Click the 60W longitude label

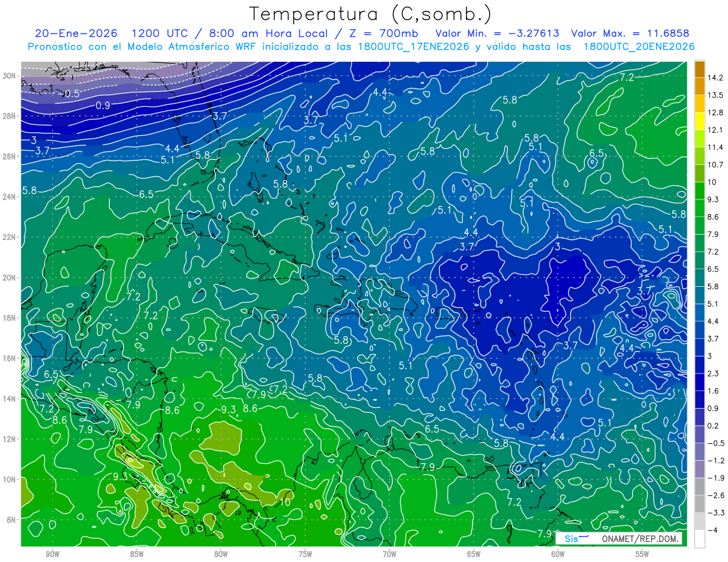click(558, 554)
